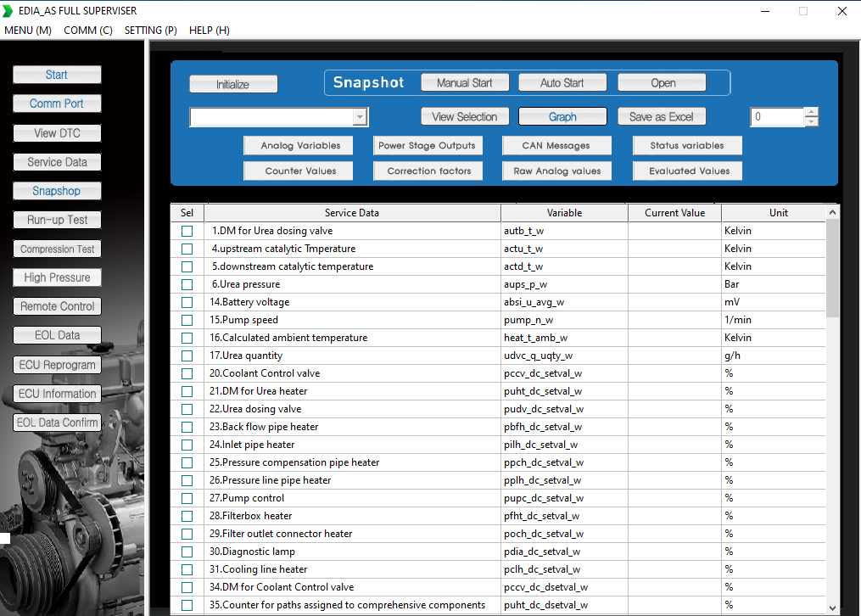The width and height of the screenshot is (861, 616).
Task: Click the table scrollbar down arrow
Action: coord(832,608)
